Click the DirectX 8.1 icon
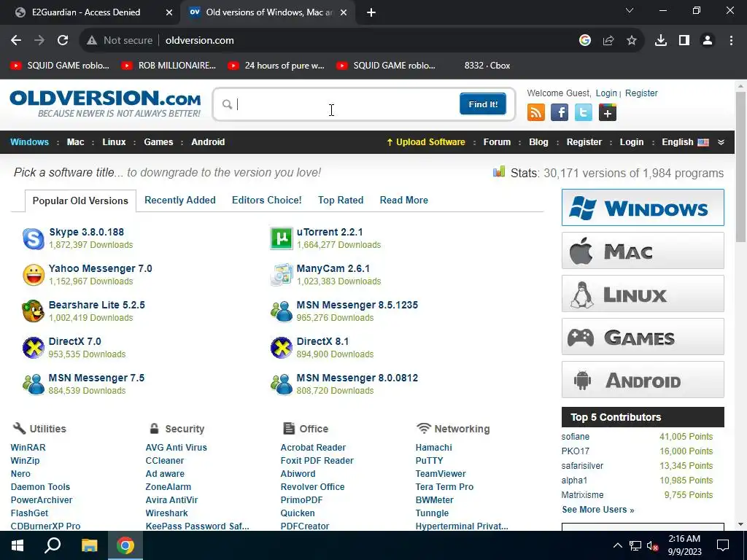Image resolution: width=747 pixels, height=560 pixels. (x=281, y=348)
